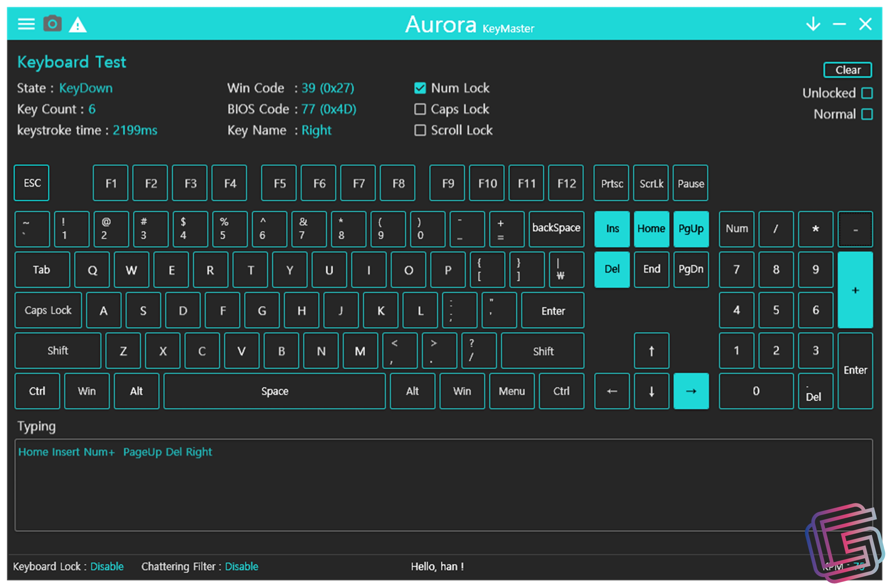Click the Caps Lock key
The height and width of the screenshot is (588, 890).
(x=48, y=310)
